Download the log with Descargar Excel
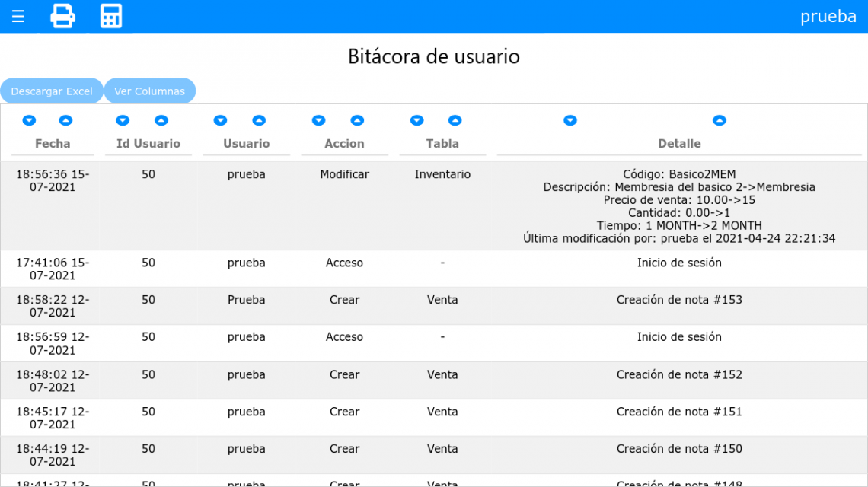Viewport: 868px width, 487px height. pos(52,91)
